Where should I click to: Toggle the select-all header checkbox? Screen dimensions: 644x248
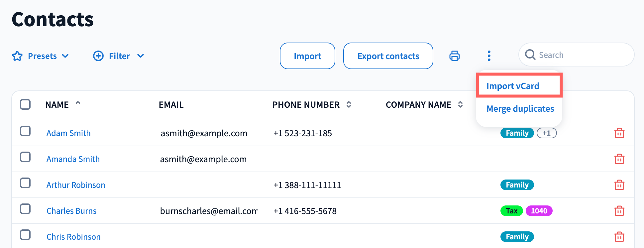point(25,104)
